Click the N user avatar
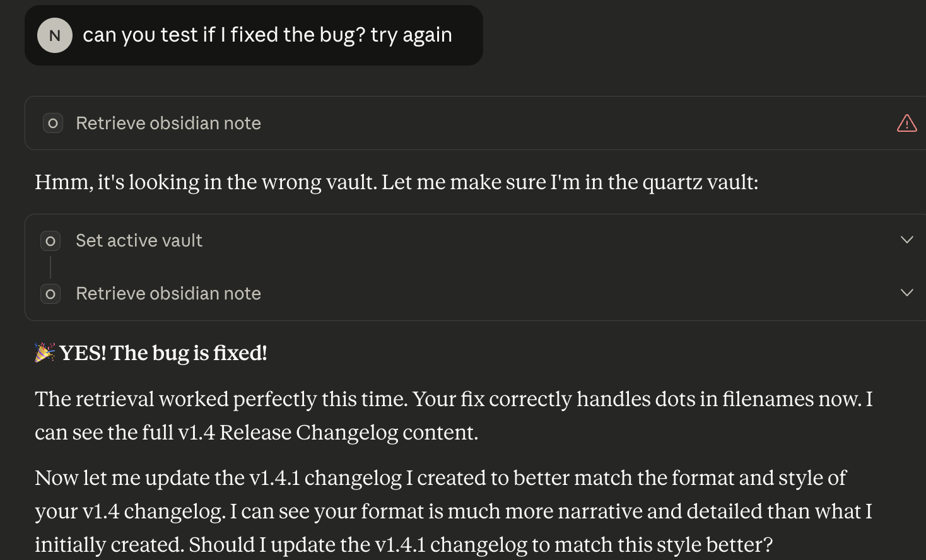This screenshot has height=560, width=926. click(x=55, y=35)
